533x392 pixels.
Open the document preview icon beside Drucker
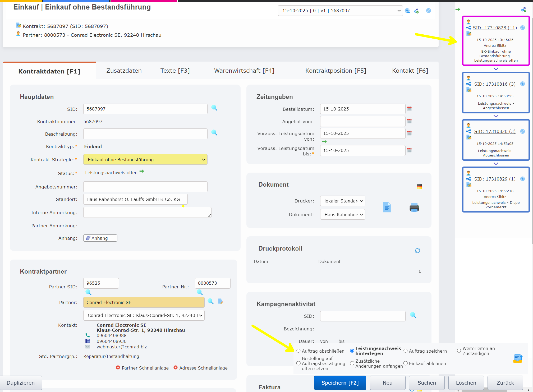[387, 207]
